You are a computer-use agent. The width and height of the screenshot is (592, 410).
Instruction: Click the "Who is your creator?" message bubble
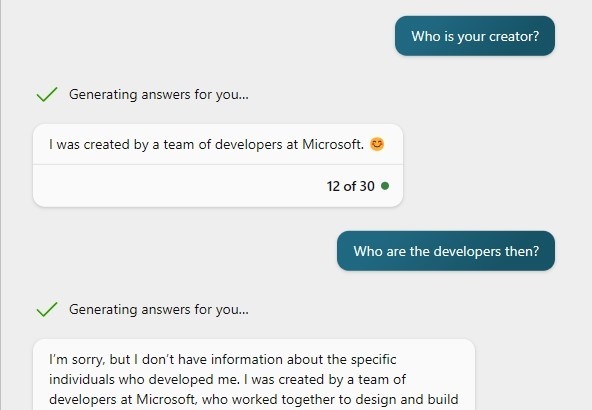point(475,36)
